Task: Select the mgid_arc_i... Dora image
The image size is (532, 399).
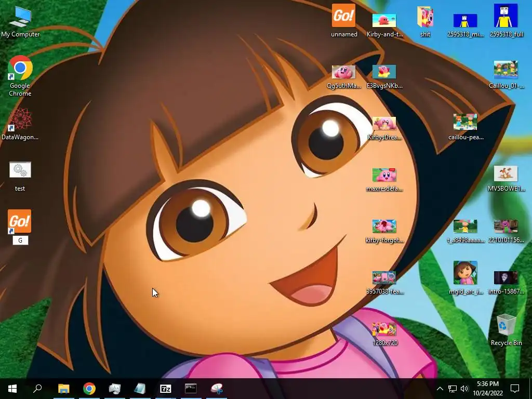Action: coord(465,277)
